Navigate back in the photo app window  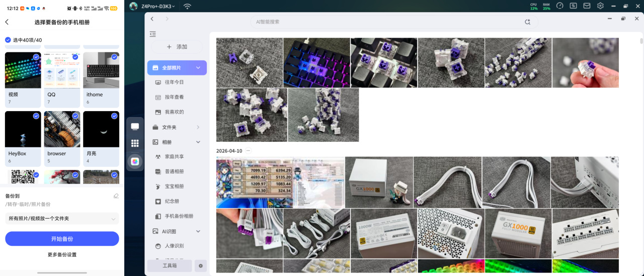[152, 19]
